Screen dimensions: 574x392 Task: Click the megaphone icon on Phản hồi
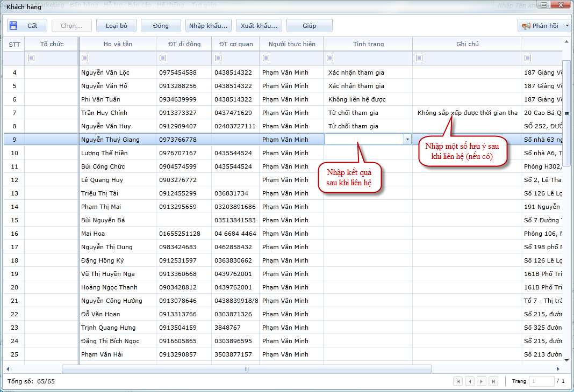coord(526,26)
